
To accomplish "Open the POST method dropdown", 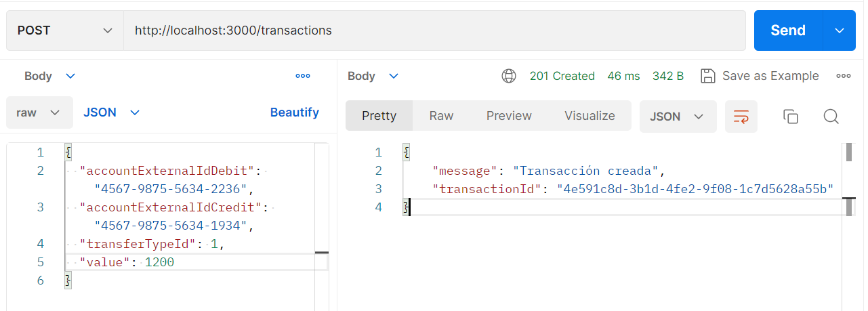I will point(65,30).
